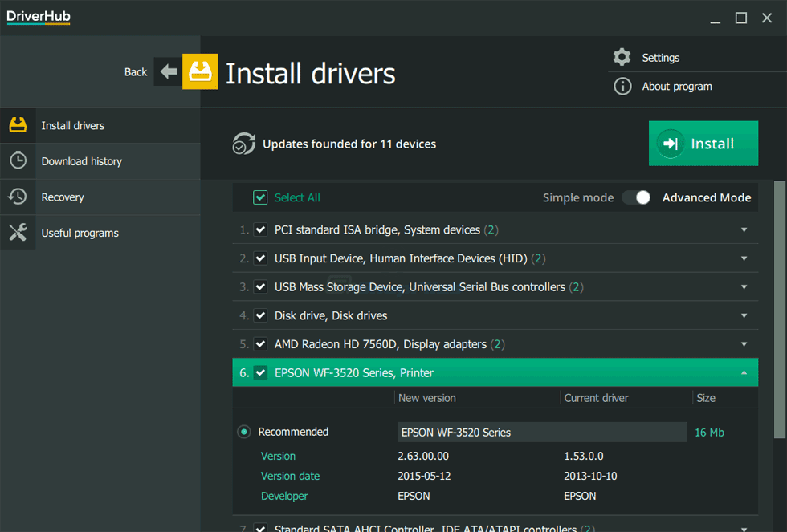
Task: Uncheck the AMD Radeon HD 7560D checkbox
Action: 260,344
